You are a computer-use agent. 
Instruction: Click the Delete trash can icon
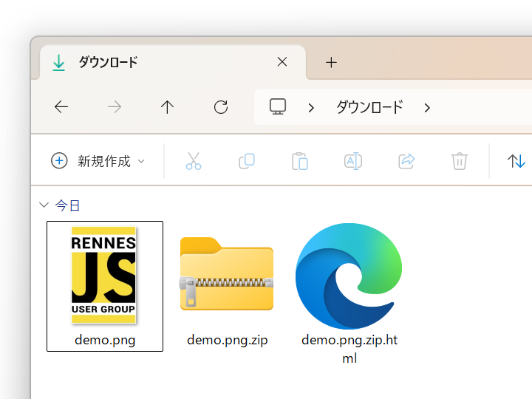(x=460, y=161)
